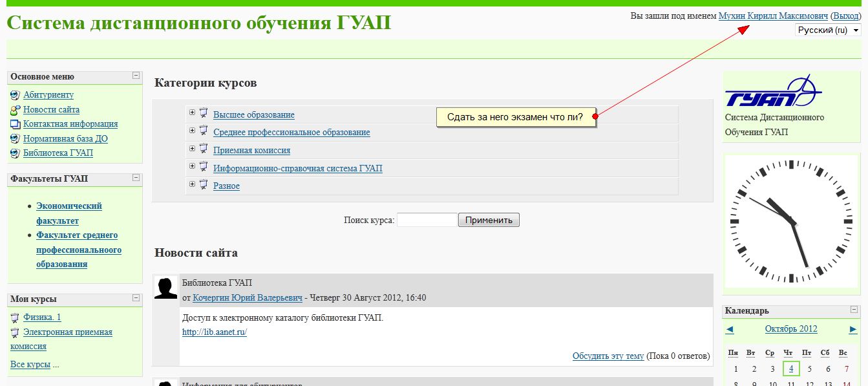
Task: Click the author avatar of Библиотека ГУАП post
Action: coord(165,288)
